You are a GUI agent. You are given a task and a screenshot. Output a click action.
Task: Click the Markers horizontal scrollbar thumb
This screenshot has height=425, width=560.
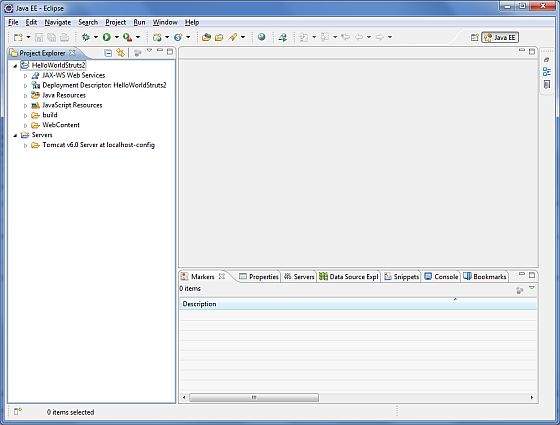[x=254, y=397]
